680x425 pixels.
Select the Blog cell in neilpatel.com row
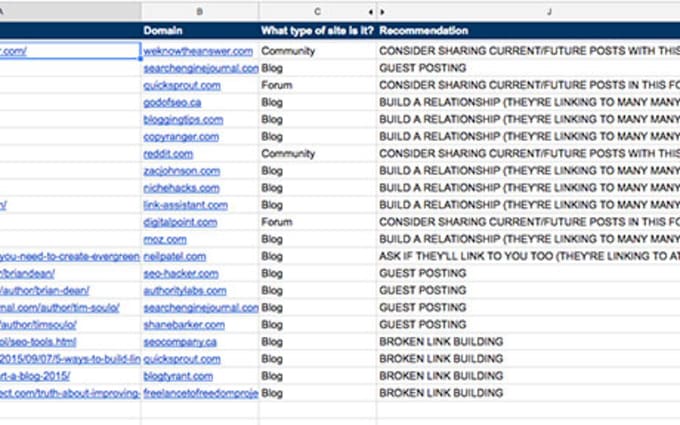(x=317, y=256)
